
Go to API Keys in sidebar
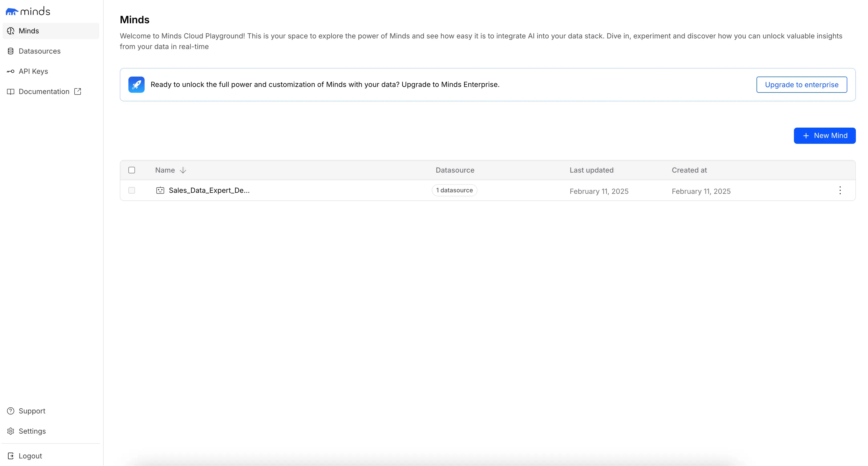[33, 72]
